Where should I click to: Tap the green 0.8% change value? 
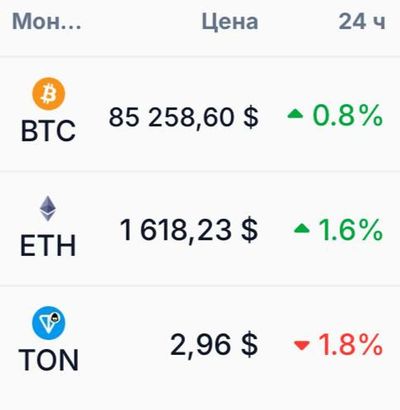(x=347, y=115)
